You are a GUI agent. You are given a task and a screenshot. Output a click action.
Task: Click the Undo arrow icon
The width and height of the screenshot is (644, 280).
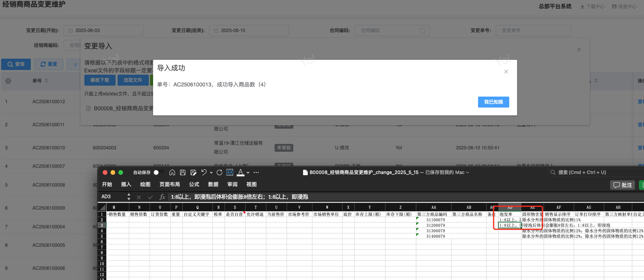pyautogui.click(x=204, y=172)
